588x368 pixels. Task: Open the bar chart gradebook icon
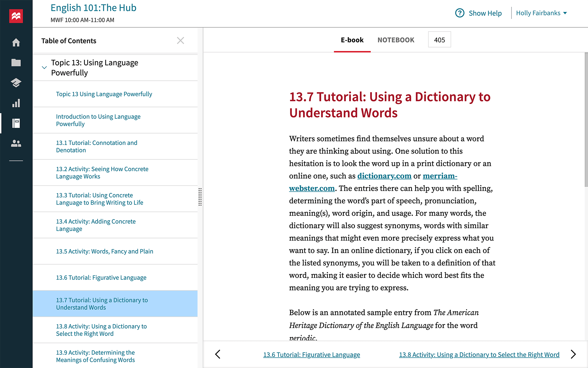[16, 103]
